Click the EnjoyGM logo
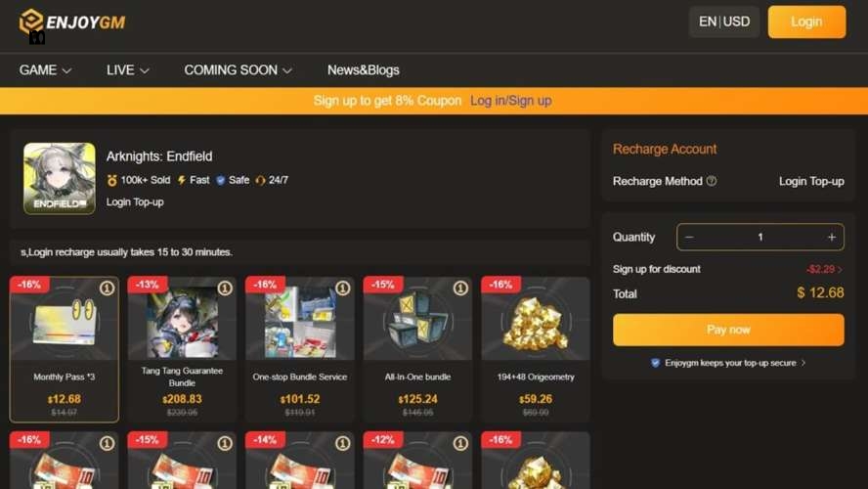Viewport: 868px width, 489px height. coord(72,22)
